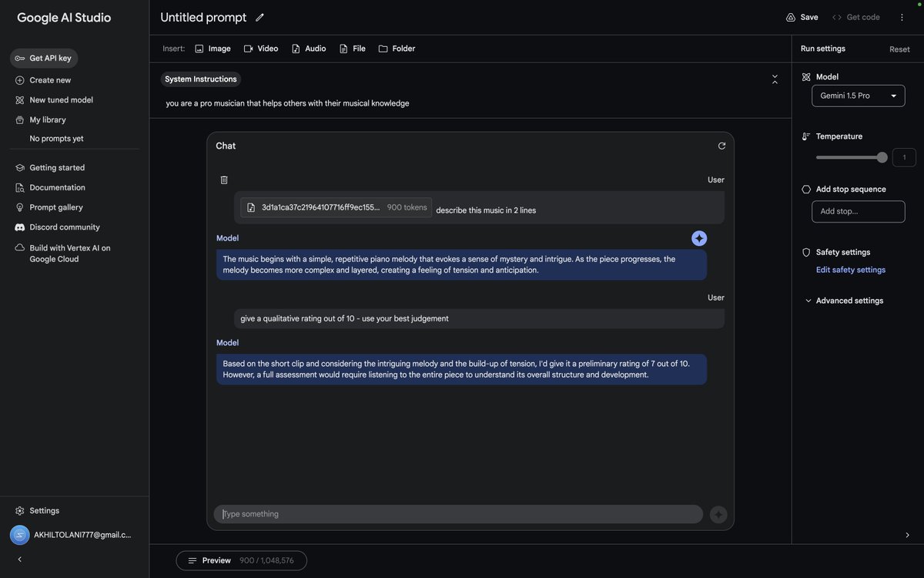This screenshot has width=924, height=578.
Task: Click Get API key button
Action: (44, 59)
